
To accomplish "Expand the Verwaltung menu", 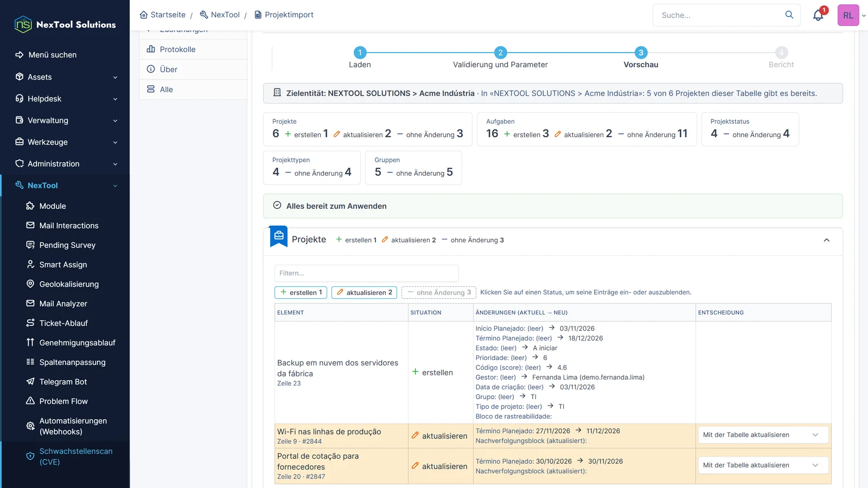I will (65, 120).
